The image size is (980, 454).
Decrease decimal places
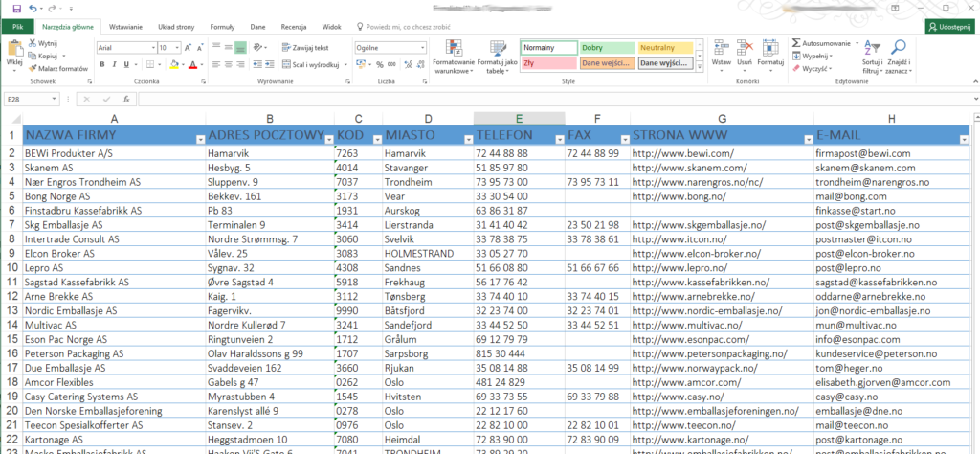tap(420, 64)
